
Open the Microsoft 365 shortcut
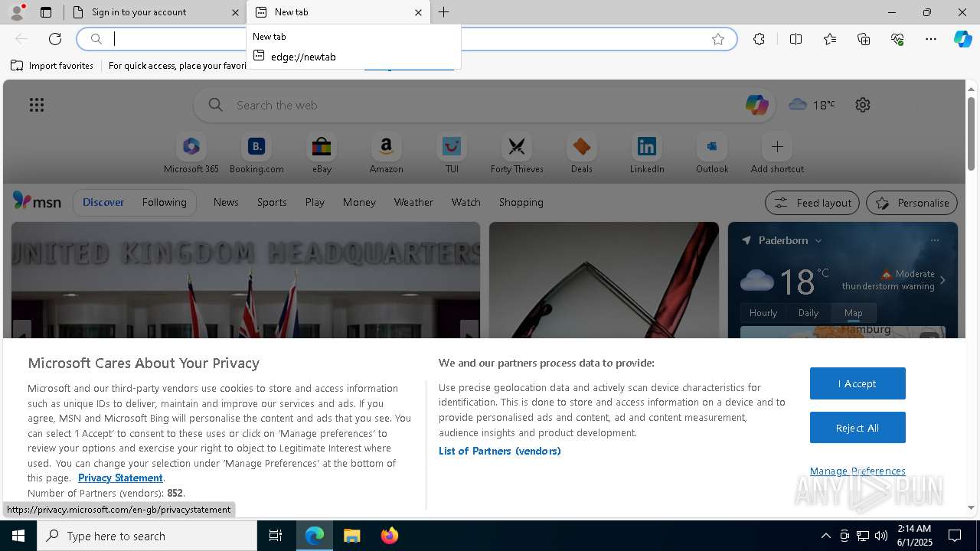pos(191,154)
